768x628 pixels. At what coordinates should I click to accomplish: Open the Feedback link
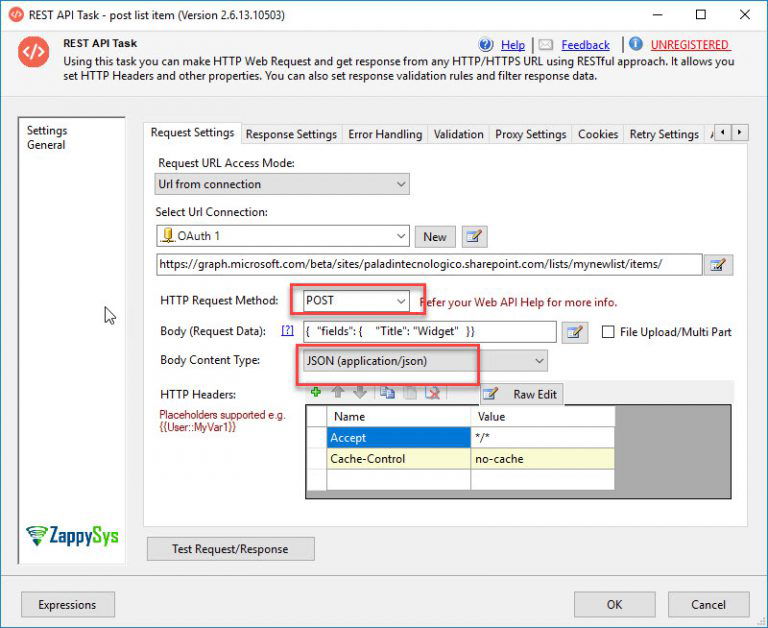pos(585,45)
